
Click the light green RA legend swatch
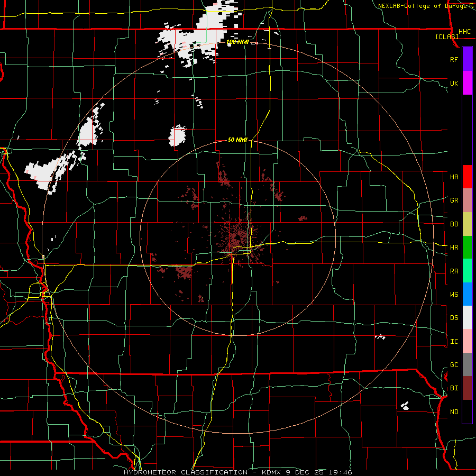point(467,271)
